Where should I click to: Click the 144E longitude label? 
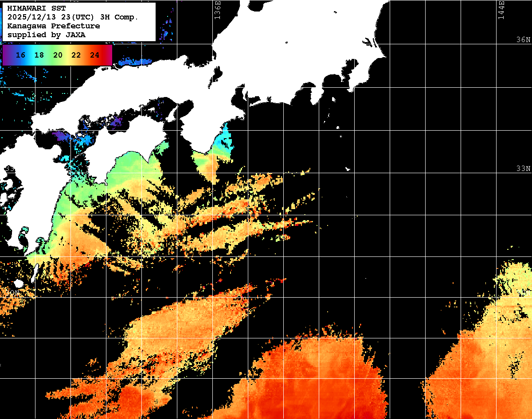[501, 10]
